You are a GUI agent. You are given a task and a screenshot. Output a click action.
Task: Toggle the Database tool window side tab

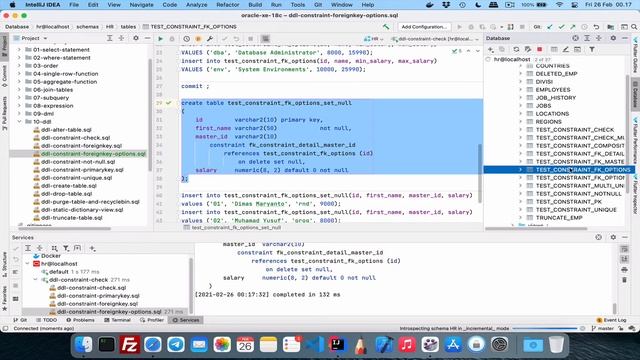(x=636, y=93)
